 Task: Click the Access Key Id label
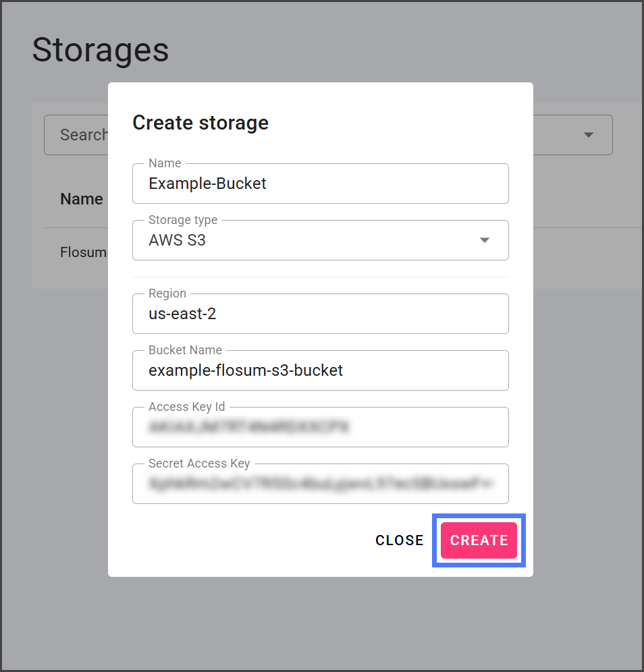pyautogui.click(x=187, y=407)
